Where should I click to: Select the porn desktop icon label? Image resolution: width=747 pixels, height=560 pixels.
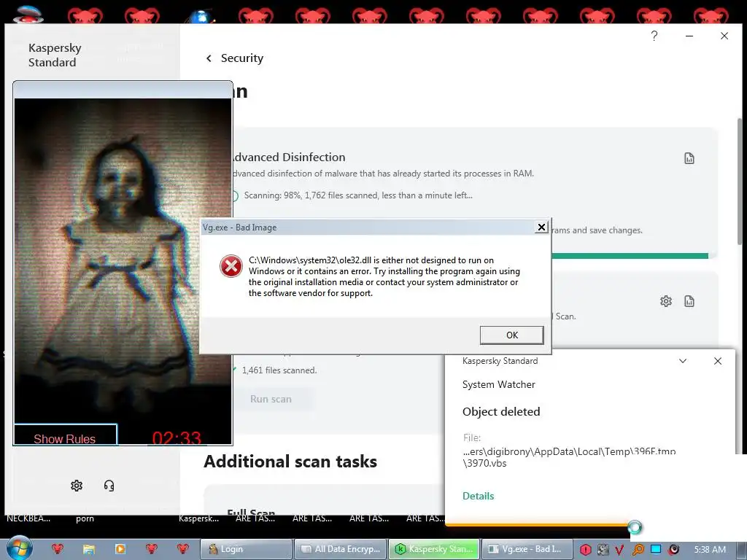coord(85,518)
